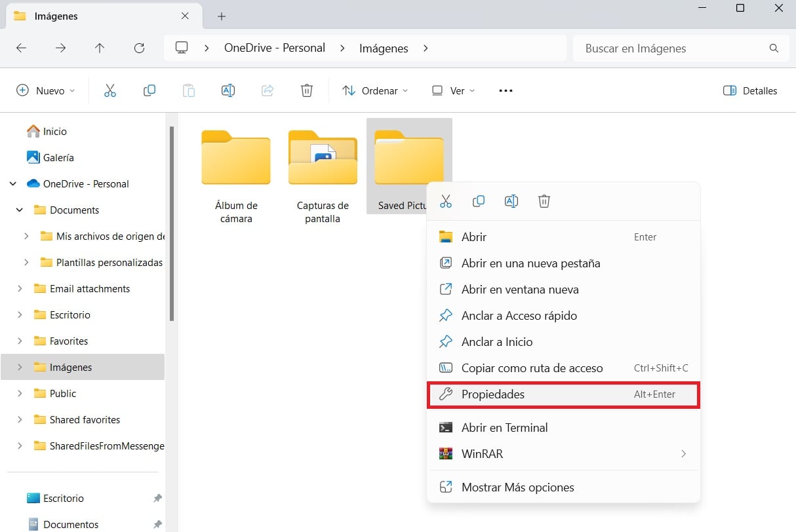Click the Cut icon in the main toolbar
The image size is (796, 532).
click(110, 91)
